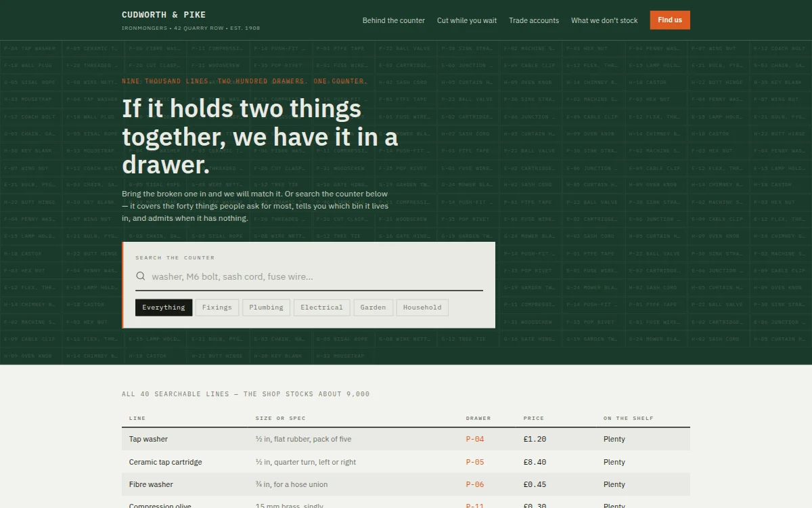Open Behind the counter page
Image resolution: width=812 pixels, height=508 pixels.
(394, 20)
